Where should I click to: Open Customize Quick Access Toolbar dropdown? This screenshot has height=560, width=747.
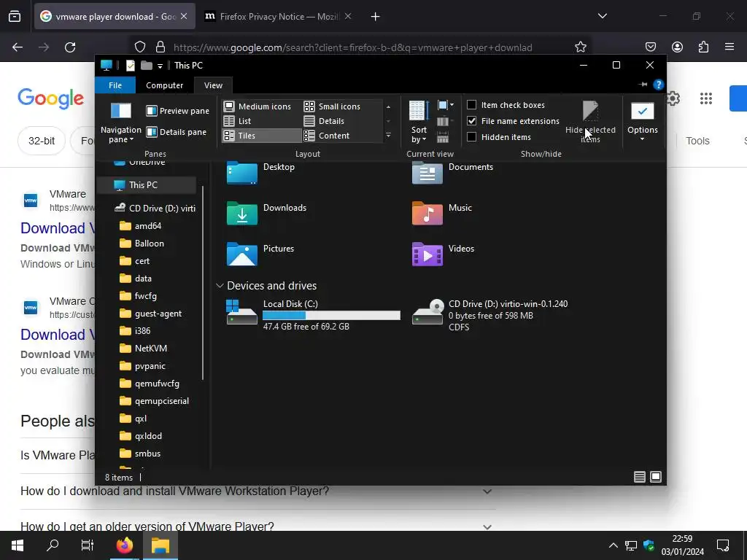point(160,66)
